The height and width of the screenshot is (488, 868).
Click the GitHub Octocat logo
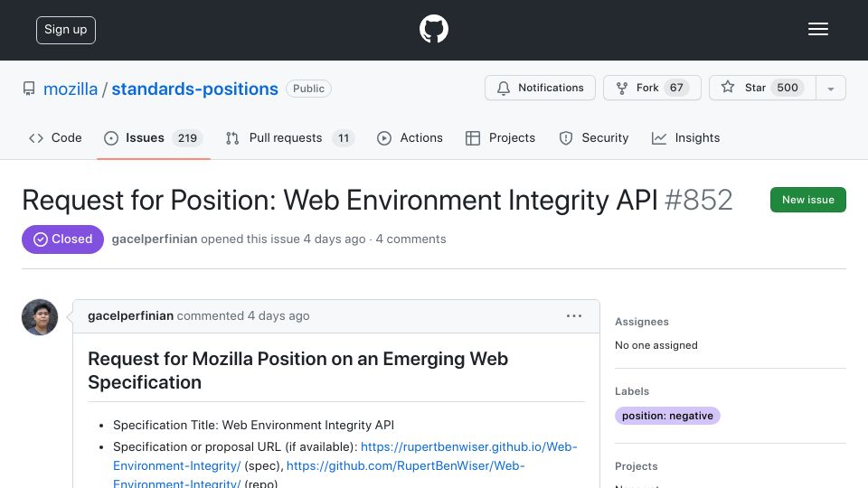433,29
